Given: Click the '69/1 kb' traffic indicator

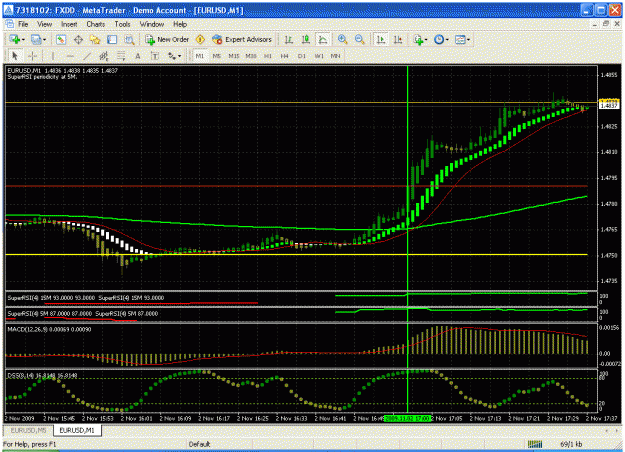Looking at the screenshot, I should (x=571, y=444).
